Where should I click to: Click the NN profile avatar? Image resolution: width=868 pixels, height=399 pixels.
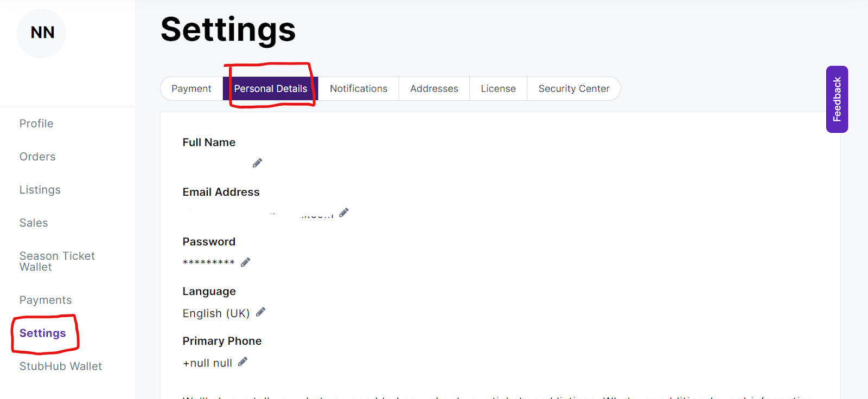pos(42,33)
